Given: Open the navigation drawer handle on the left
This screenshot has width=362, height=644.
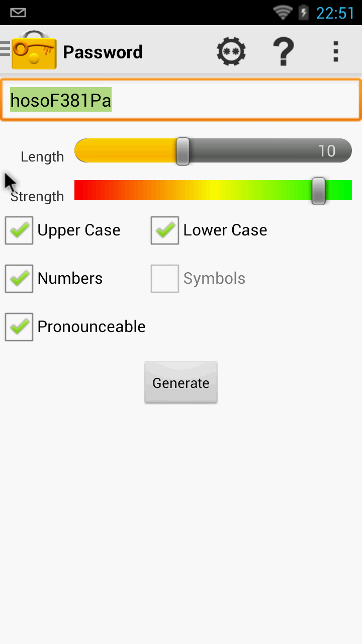Looking at the screenshot, I should (6, 49).
